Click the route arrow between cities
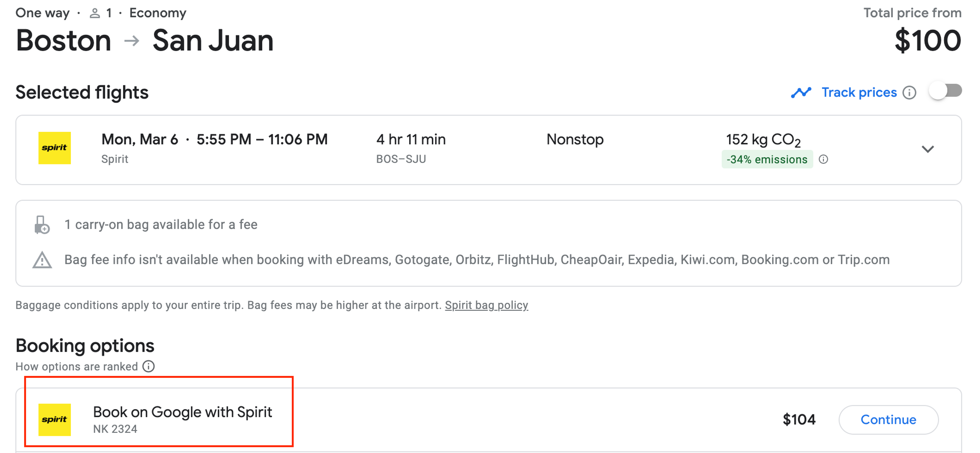This screenshot has height=453, width=980. [132, 41]
